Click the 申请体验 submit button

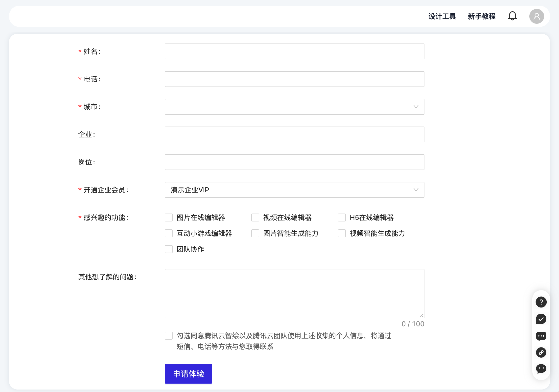(x=188, y=374)
